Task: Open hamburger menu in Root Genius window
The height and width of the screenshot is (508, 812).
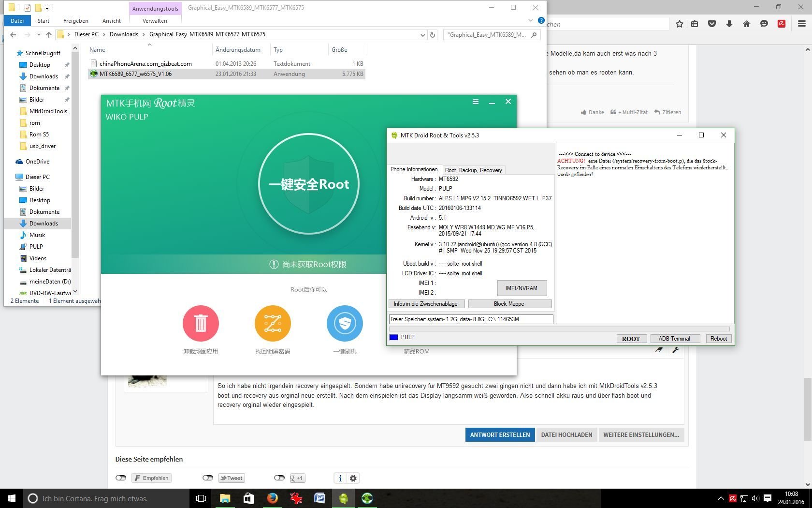Action: [x=476, y=102]
